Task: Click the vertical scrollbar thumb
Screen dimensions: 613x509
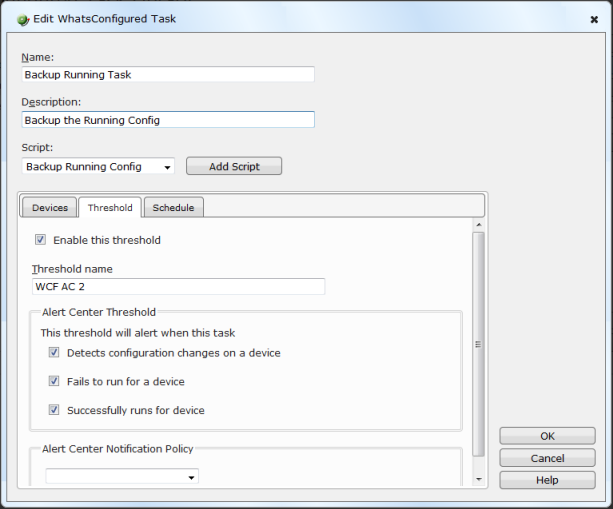Action: tap(479, 344)
